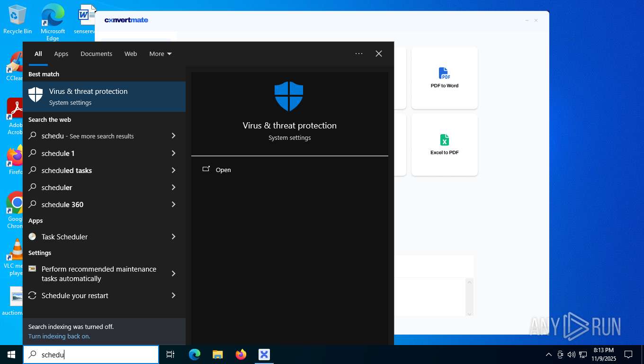This screenshot has height=364, width=644.
Task: Click the Meet Now tray icon
Action: pyautogui.click(x=560, y=355)
